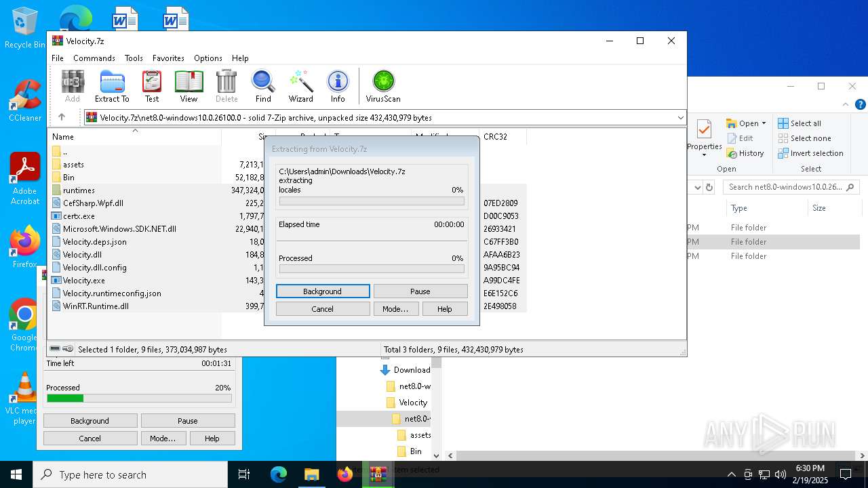Click Explorer address bar dropdown arrow

(696, 187)
